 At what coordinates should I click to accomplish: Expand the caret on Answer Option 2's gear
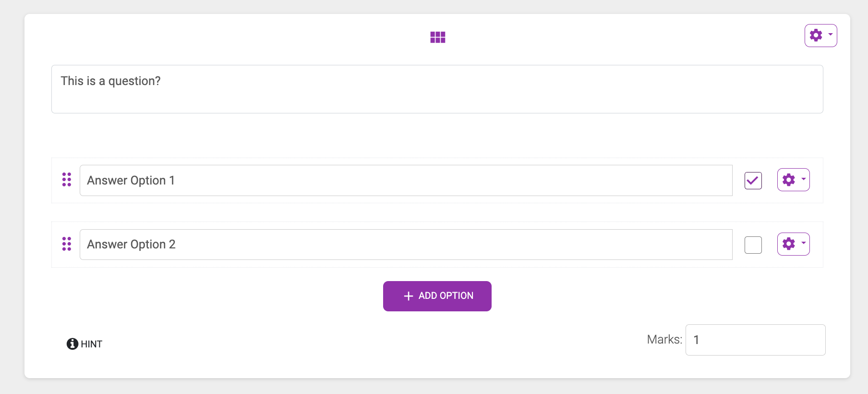pyautogui.click(x=803, y=243)
